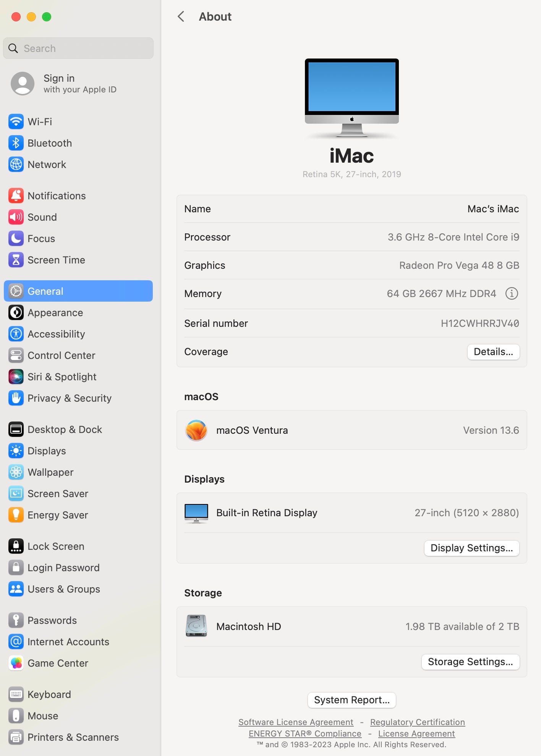541x756 pixels.
Task: Select the Appearance icon
Action: (x=16, y=313)
